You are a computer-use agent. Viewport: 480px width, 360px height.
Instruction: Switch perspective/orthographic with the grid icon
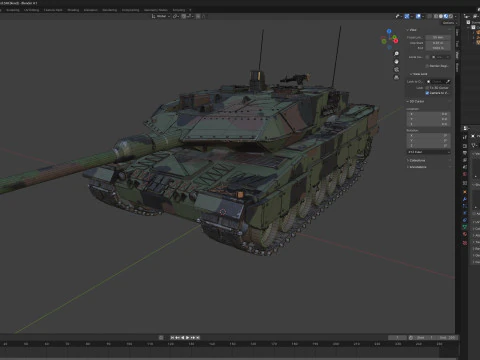click(x=396, y=77)
